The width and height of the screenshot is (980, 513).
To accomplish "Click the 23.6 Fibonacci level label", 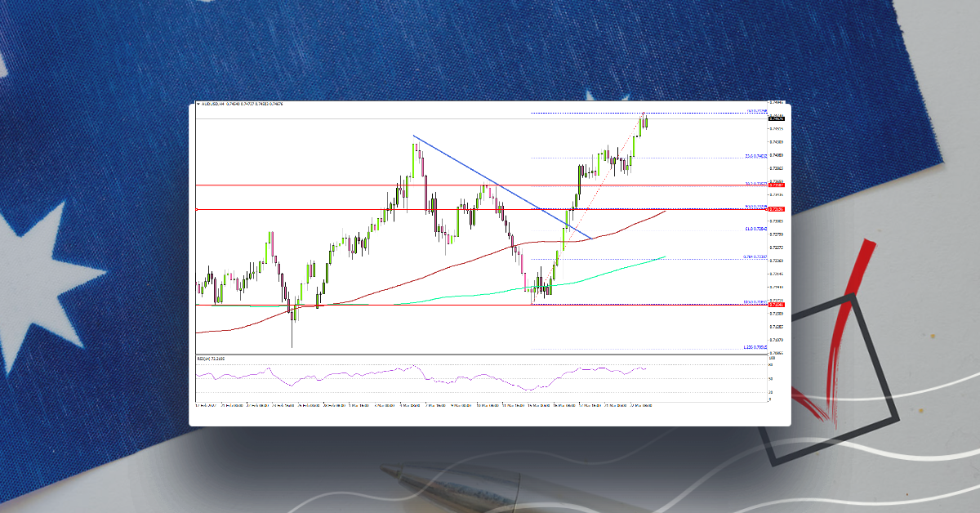I will (758, 156).
